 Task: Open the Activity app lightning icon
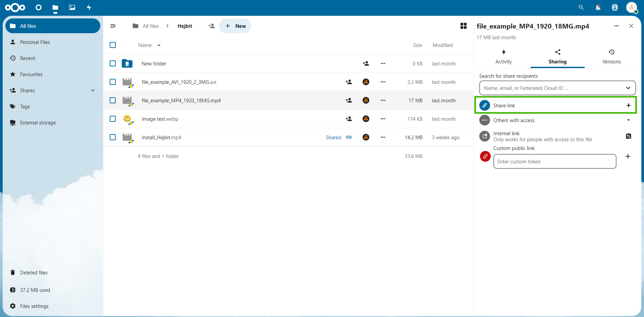click(89, 7)
